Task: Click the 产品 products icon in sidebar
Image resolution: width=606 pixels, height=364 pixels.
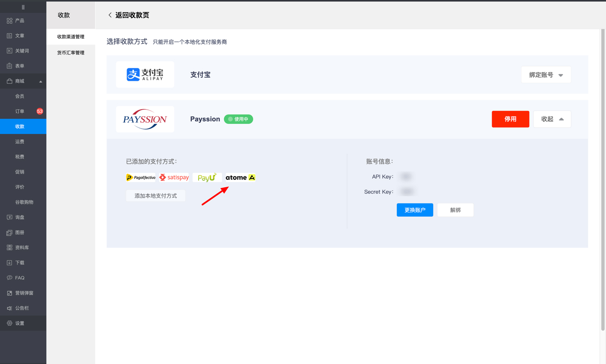Action: pos(9,21)
